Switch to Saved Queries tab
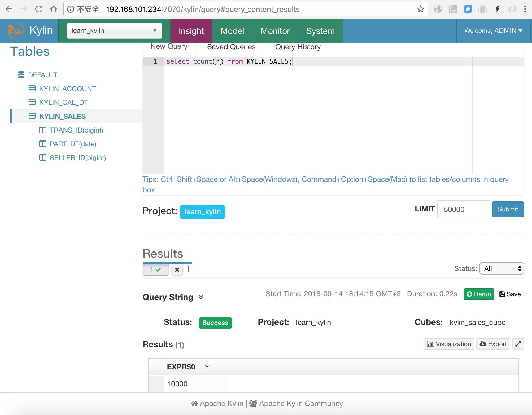Screen dimensions: 532x415 coord(231,47)
